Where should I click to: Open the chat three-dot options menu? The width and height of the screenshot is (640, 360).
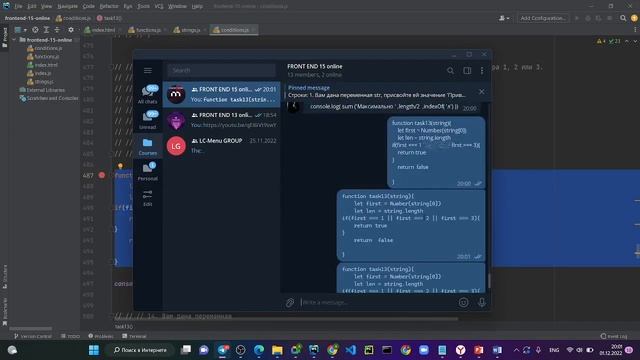482,71
